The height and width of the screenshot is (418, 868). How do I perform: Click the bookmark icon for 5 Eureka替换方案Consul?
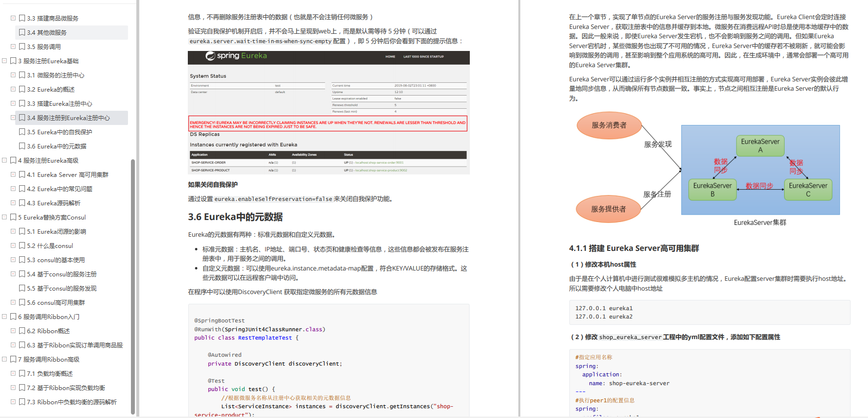(13, 217)
